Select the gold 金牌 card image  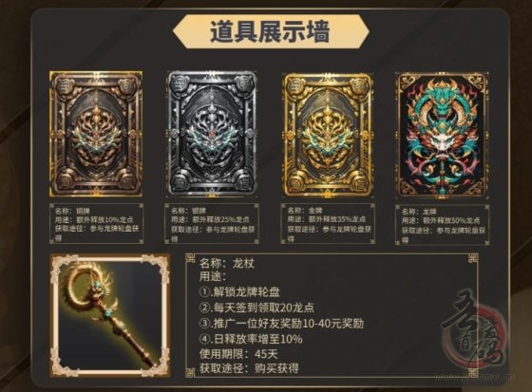click(328, 135)
